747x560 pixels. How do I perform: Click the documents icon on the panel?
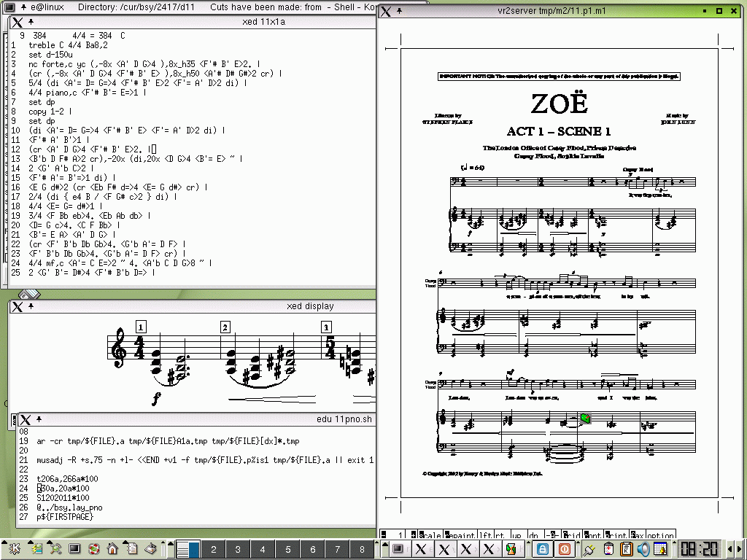click(x=131, y=549)
